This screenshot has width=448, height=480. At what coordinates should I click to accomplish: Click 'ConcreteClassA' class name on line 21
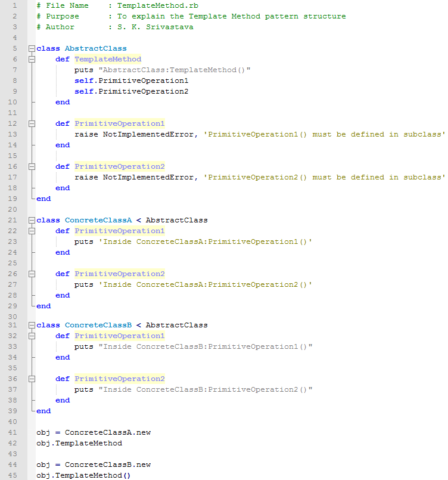(x=98, y=220)
